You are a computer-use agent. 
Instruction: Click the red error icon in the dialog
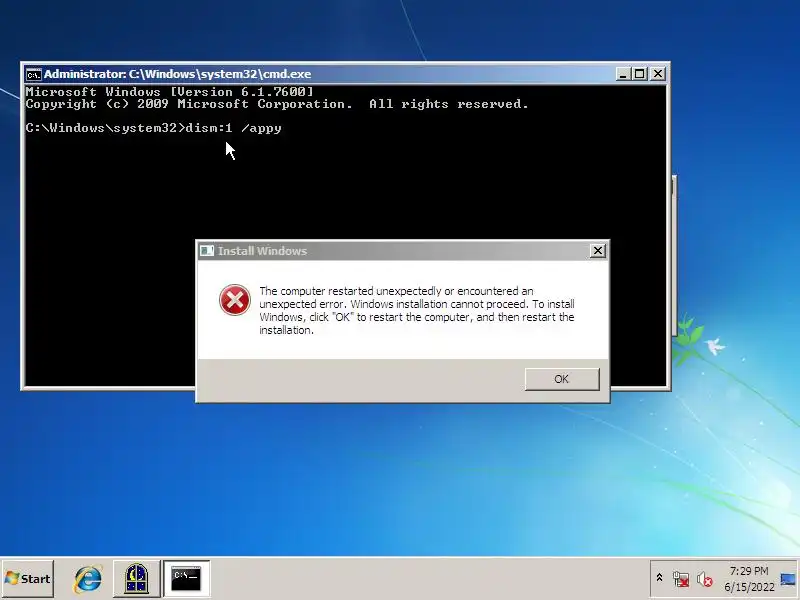tap(235, 300)
